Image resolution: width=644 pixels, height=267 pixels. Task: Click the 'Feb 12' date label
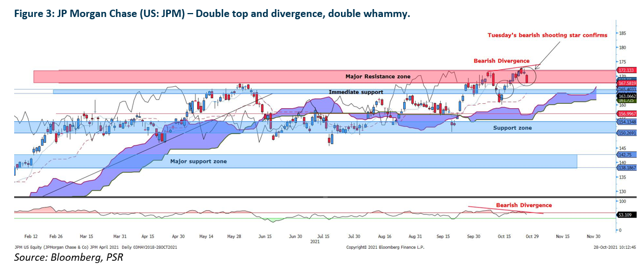point(31,237)
